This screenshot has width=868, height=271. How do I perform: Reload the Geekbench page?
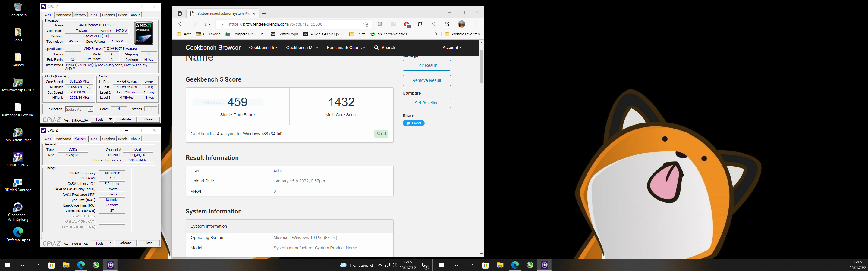click(x=207, y=24)
